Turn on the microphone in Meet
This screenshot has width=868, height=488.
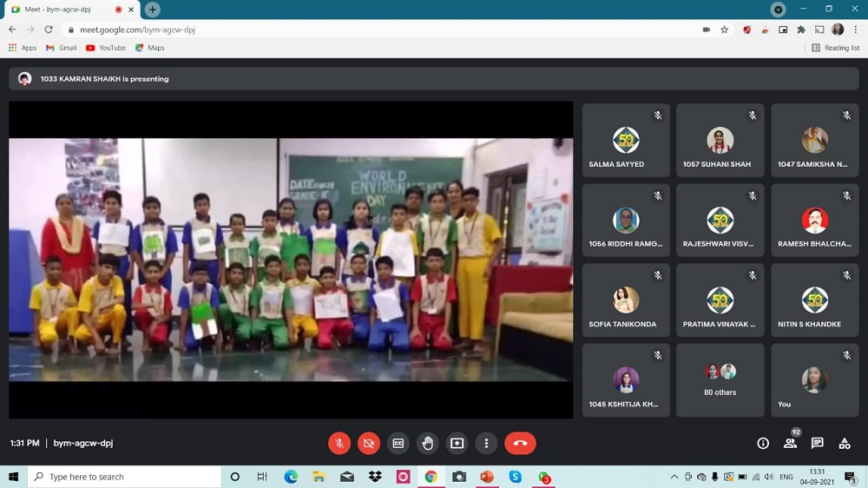point(339,443)
